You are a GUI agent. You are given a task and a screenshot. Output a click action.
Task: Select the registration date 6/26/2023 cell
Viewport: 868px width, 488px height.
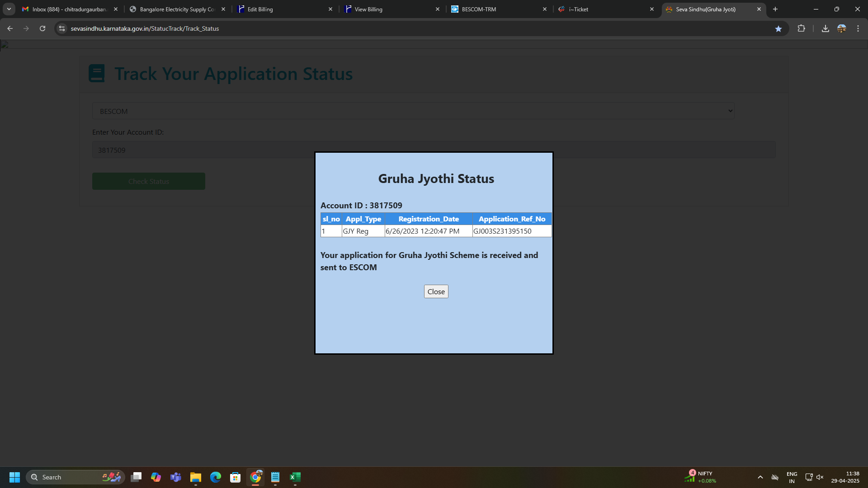(x=428, y=231)
